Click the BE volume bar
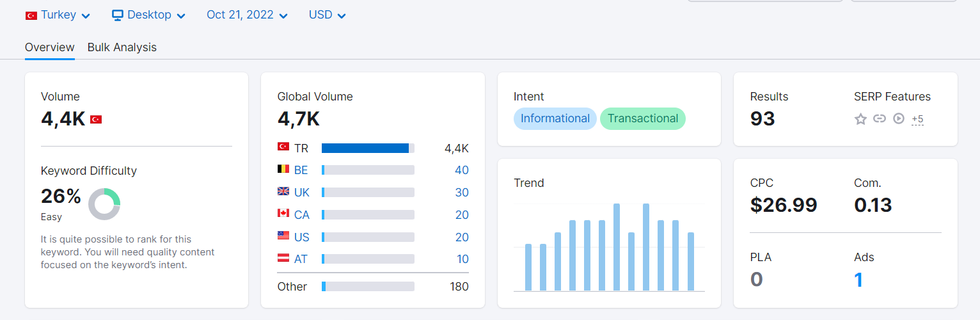Screen dimensions: 980x320 (x=368, y=170)
